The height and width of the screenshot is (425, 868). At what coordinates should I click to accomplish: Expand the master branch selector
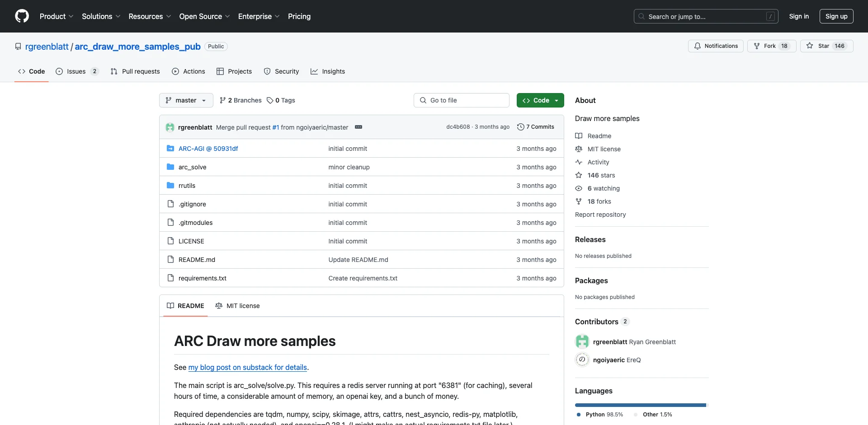click(x=186, y=100)
